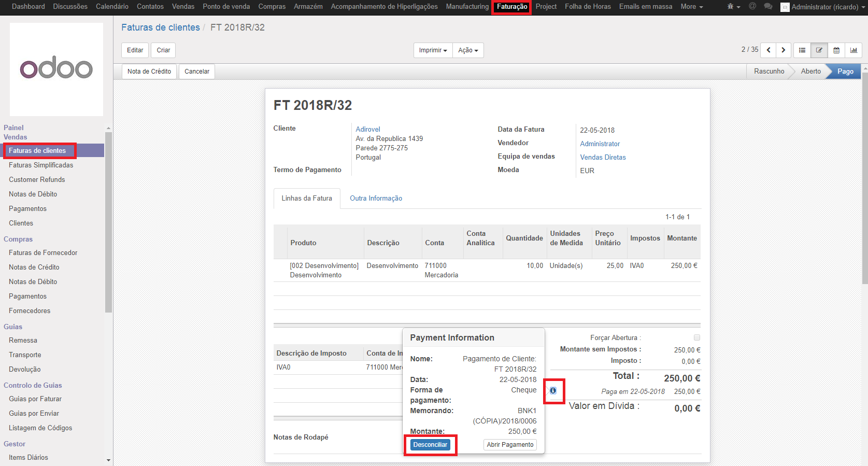The image size is (868, 466).
Task: Open the More menu in top bar
Action: click(x=691, y=7)
